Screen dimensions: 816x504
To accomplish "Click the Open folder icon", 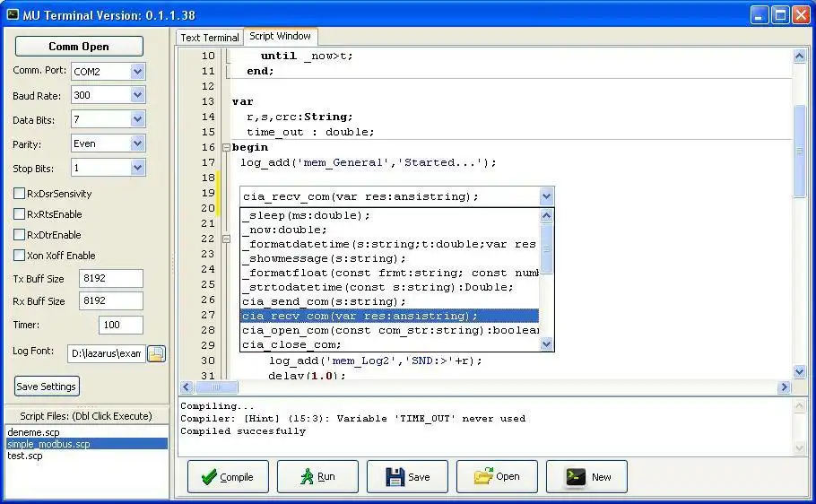I will click(x=483, y=476).
